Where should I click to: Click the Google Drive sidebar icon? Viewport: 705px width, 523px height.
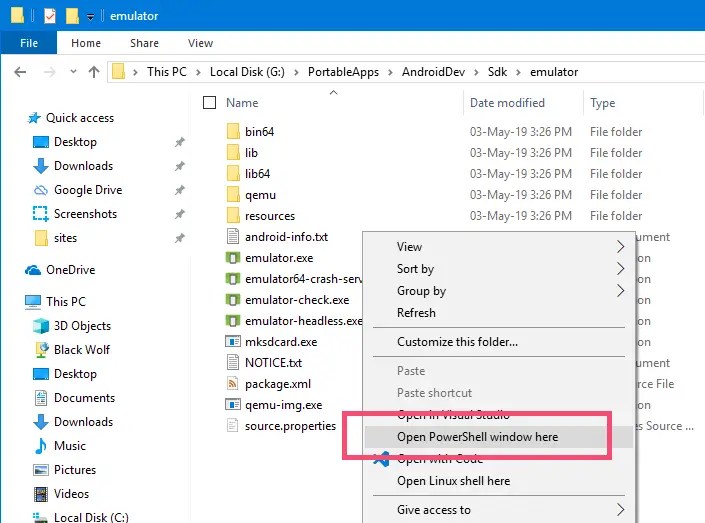click(x=40, y=190)
